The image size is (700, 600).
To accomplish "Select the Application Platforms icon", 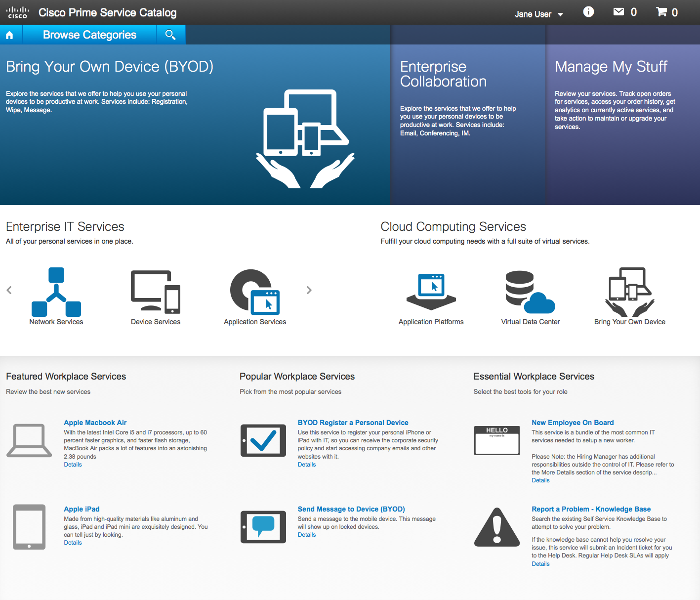I will point(431,292).
